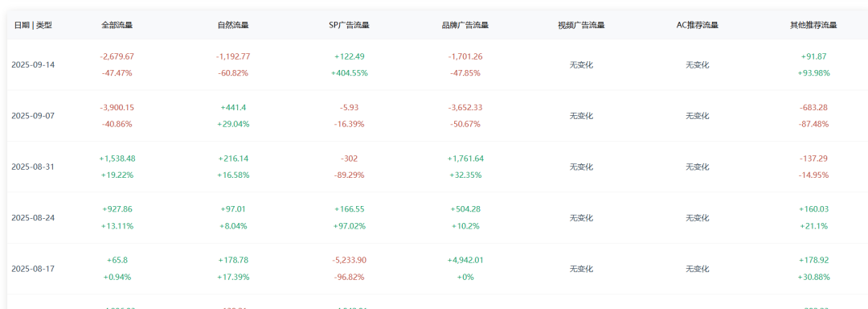868x309 pixels.
Task: Click 无变化 under AC推荐流量 for 2025-09-14
Action: [698, 65]
